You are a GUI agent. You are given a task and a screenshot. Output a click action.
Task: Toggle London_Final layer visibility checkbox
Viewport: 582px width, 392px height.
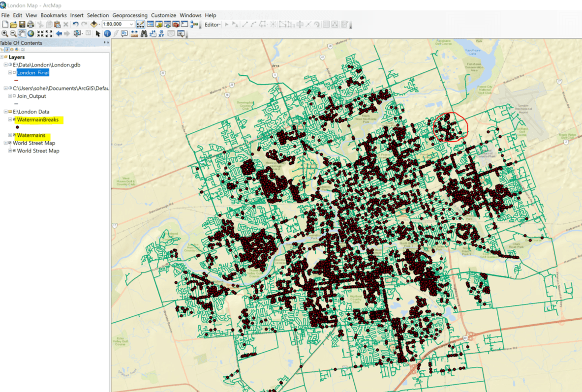(x=14, y=73)
